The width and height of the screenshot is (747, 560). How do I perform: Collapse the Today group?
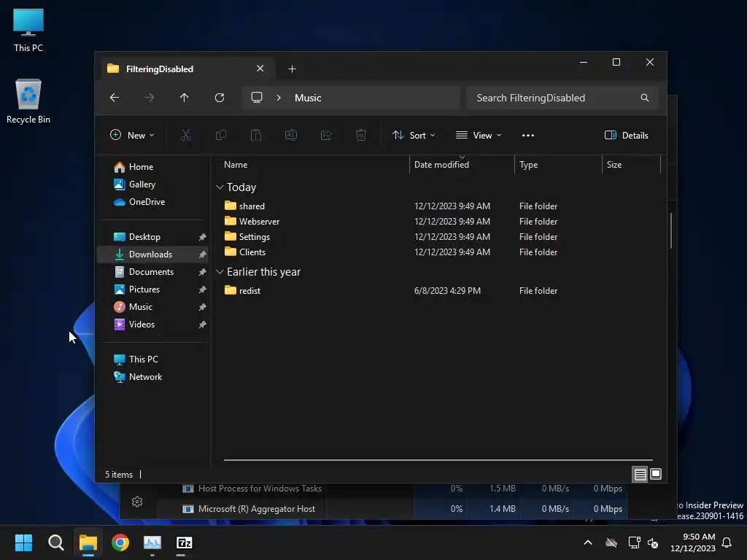click(220, 187)
